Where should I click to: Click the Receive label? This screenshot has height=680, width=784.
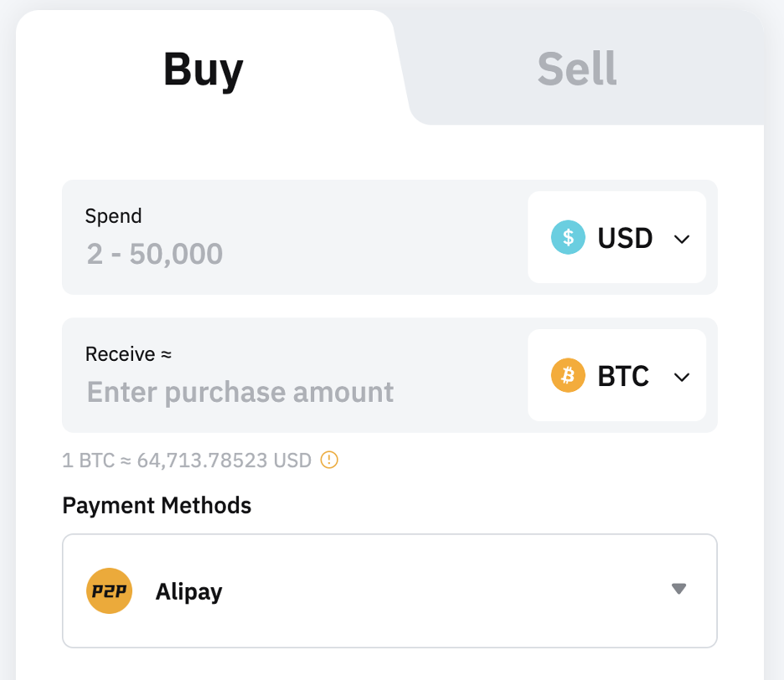[128, 354]
